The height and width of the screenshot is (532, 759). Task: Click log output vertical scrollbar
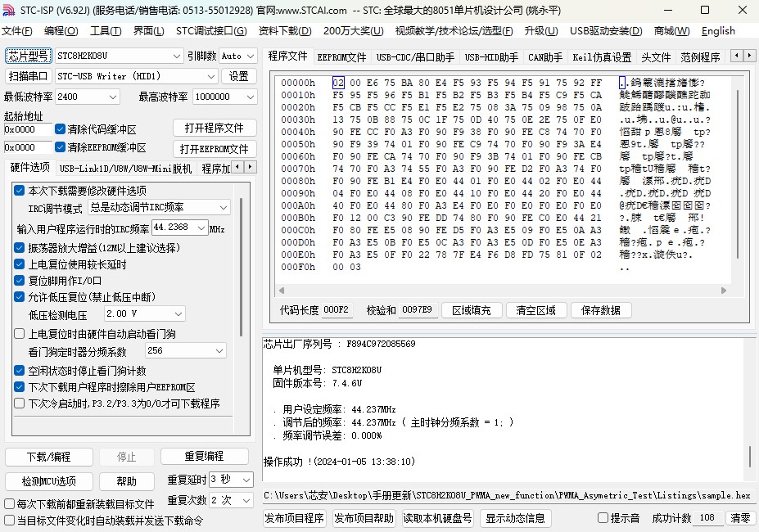click(750, 457)
